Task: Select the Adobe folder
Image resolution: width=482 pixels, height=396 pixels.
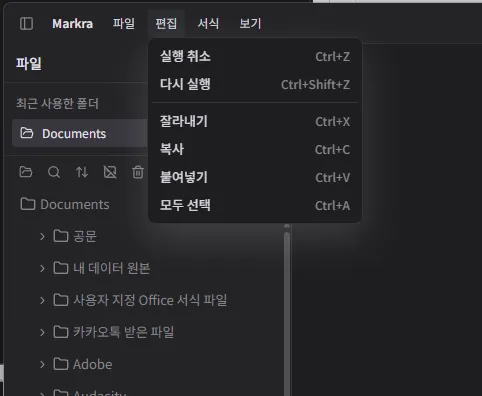Action: tap(83, 364)
